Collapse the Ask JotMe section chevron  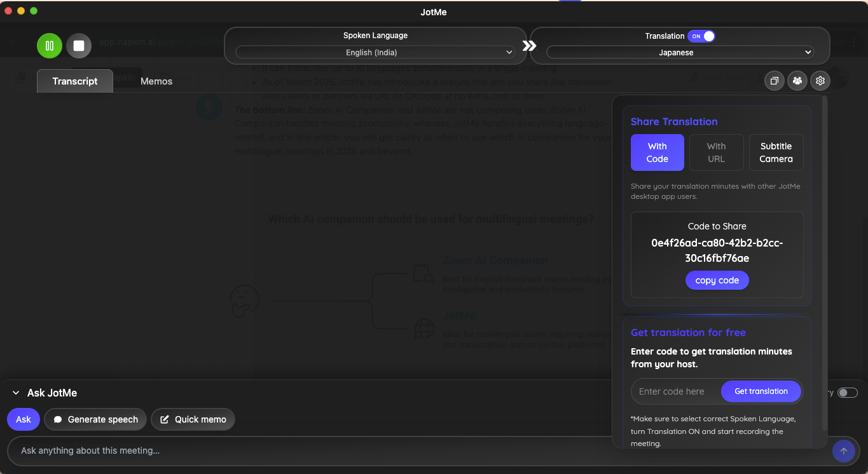(16, 393)
